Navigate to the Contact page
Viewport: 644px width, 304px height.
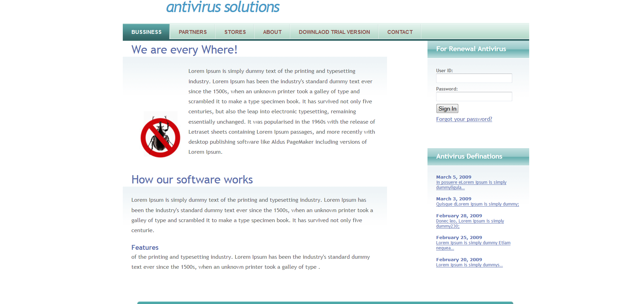pyautogui.click(x=400, y=32)
